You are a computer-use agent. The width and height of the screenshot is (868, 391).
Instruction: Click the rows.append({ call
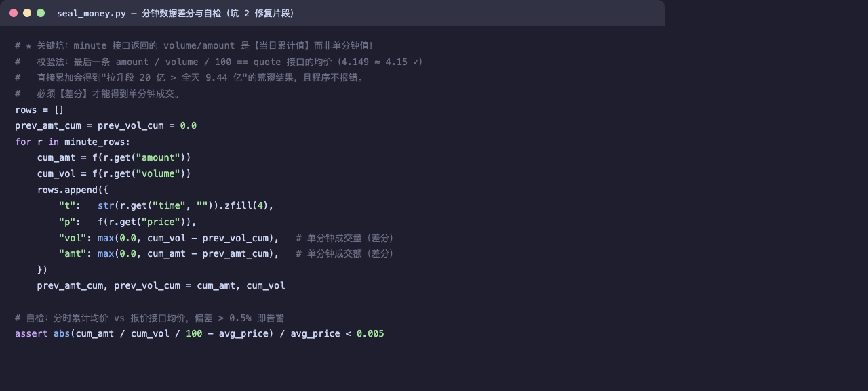(73, 190)
